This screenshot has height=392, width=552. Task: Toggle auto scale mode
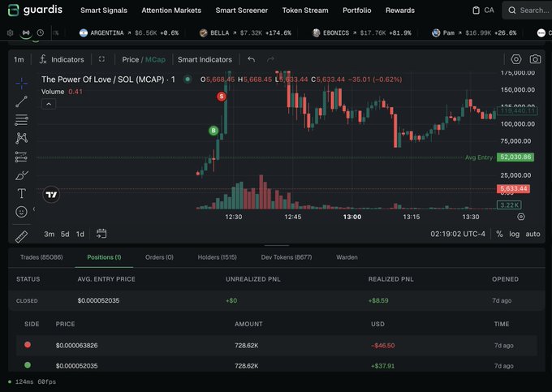pyautogui.click(x=533, y=234)
